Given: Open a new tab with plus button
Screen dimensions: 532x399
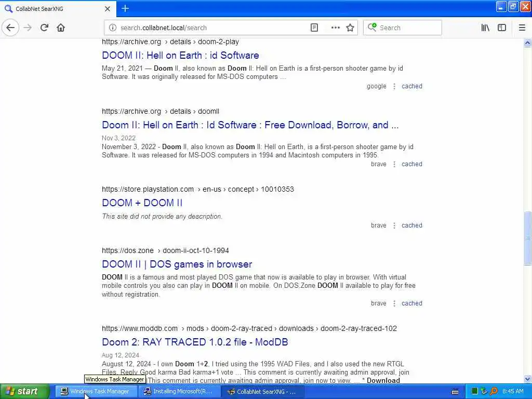Looking at the screenshot, I should pyautogui.click(x=125, y=8).
